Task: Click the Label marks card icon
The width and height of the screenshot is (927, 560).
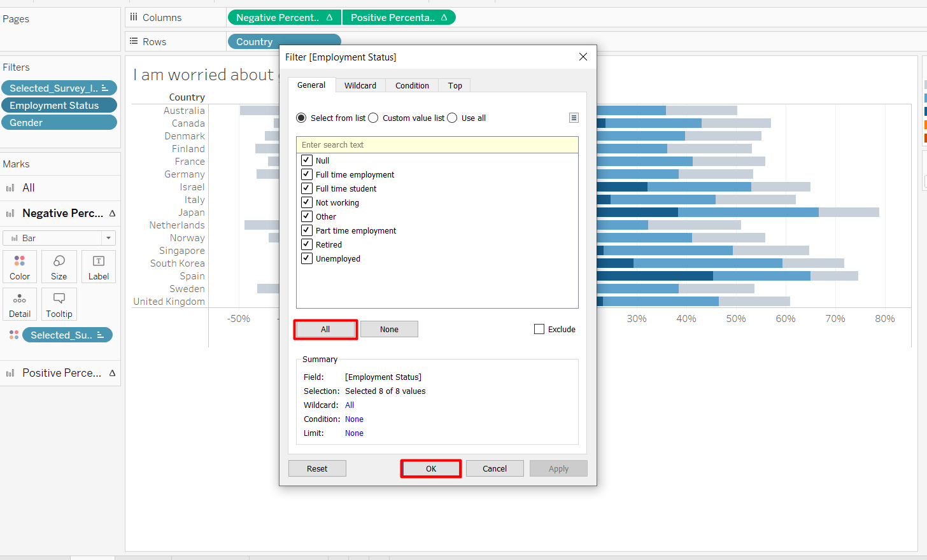Action: tap(99, 266)
